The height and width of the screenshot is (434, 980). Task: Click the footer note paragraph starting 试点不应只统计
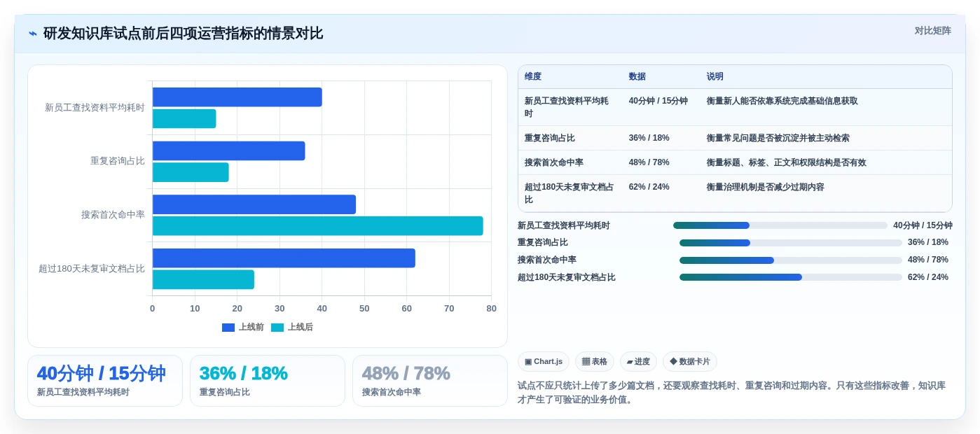tap(732, 393)
